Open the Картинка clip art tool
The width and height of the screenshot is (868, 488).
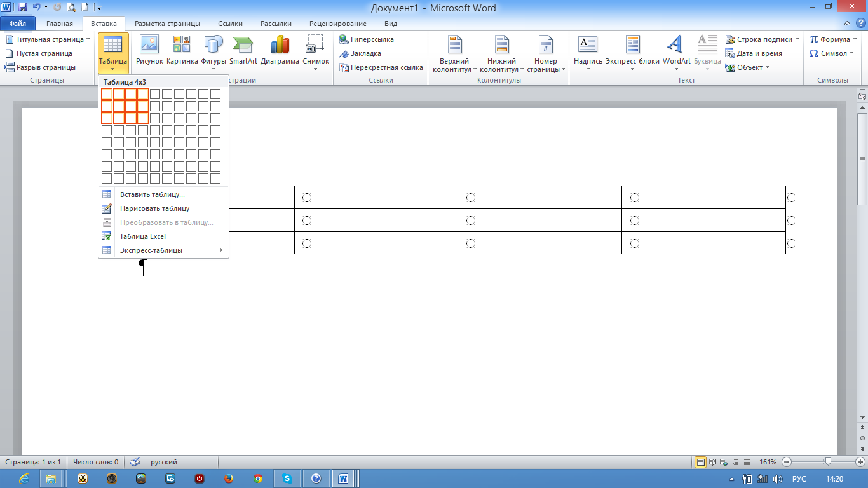(x=182, y=51)
